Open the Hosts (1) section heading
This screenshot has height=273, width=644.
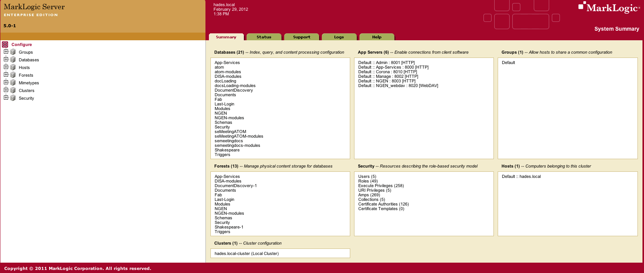coord(511,166)
